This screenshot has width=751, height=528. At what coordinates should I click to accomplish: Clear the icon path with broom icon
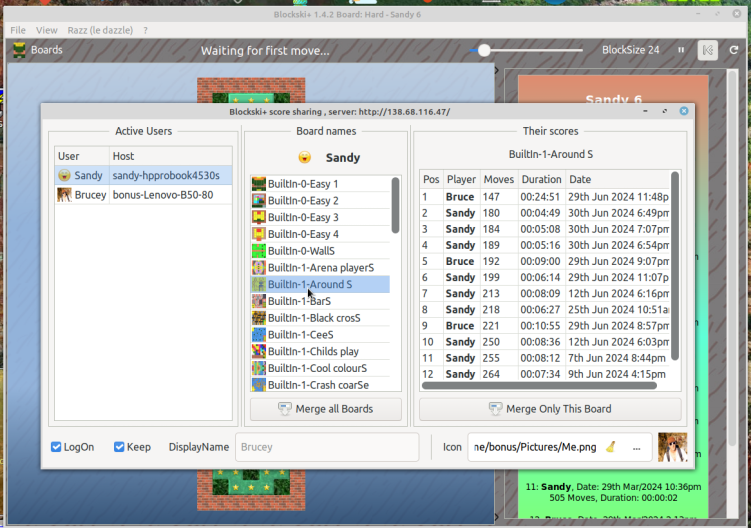point(611,447)
